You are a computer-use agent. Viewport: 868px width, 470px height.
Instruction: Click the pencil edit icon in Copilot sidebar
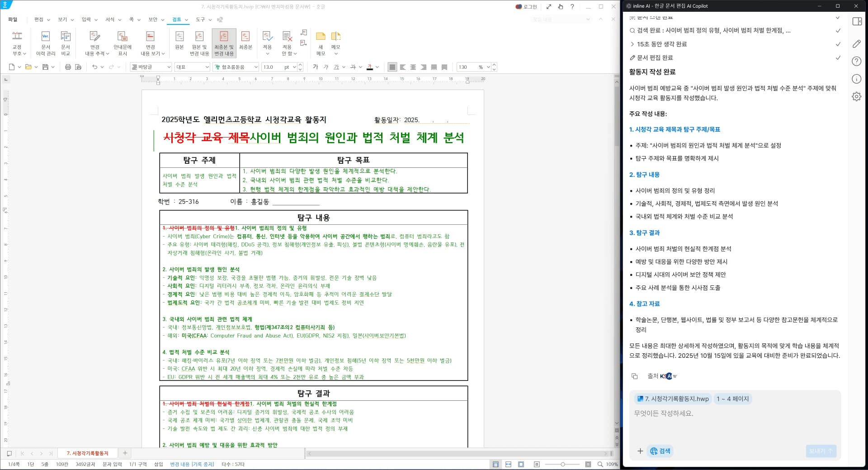click(x=856, y=43)
